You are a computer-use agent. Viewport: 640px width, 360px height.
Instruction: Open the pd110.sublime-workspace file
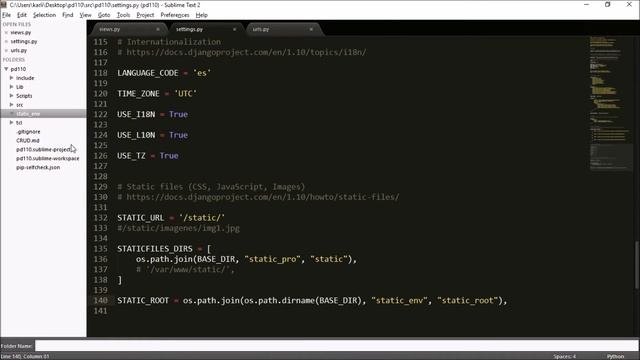click(x=48, y=158)
